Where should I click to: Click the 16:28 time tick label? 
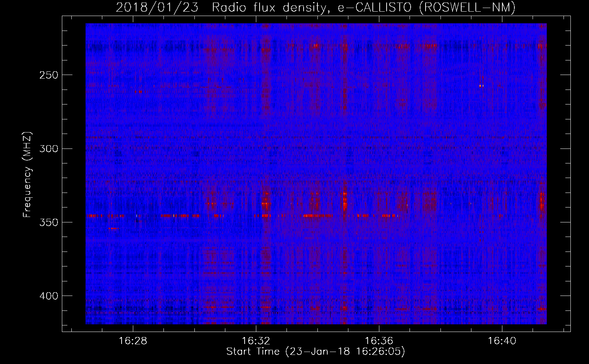[133, 341]
